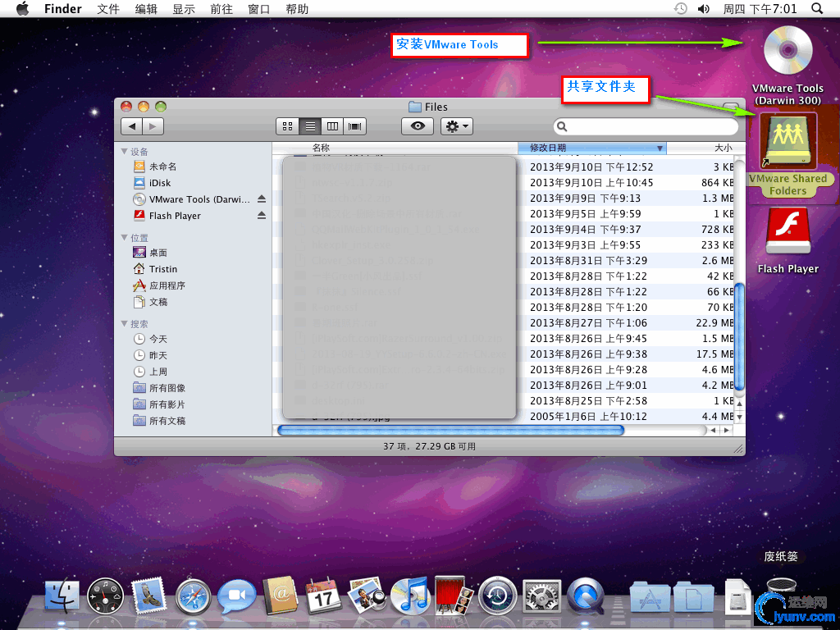Viewport: 840px width, 630px height.
Task: Open iCal from the Dock
Action: [323, 596]
